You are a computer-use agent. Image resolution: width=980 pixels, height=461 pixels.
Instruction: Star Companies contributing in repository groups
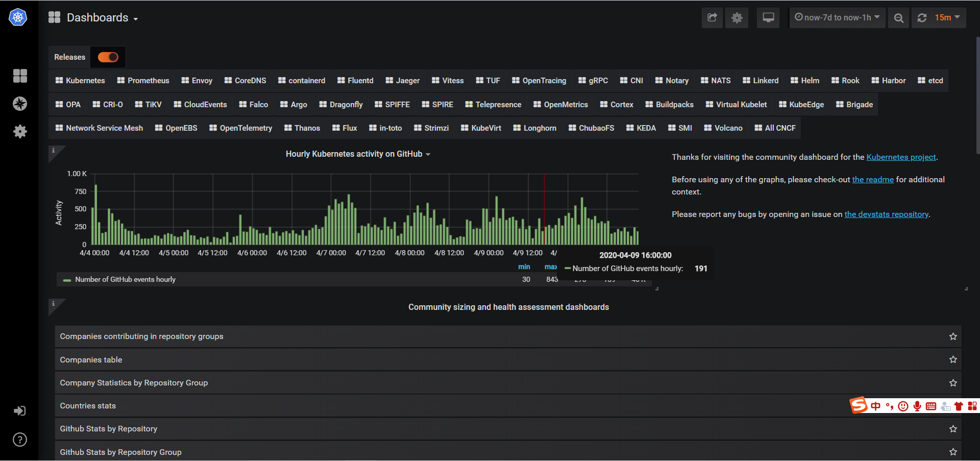953,336
